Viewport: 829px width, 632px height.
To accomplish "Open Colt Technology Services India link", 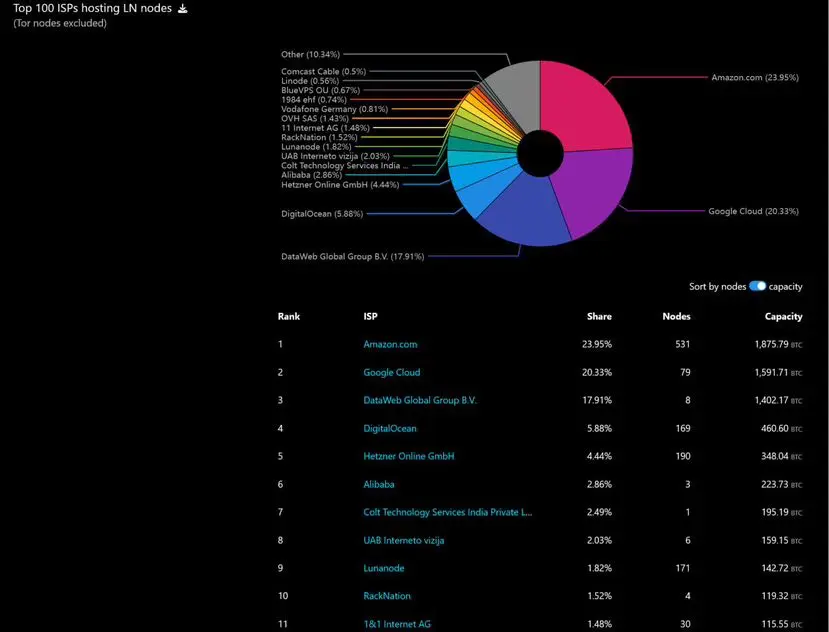I will [448, 512].
